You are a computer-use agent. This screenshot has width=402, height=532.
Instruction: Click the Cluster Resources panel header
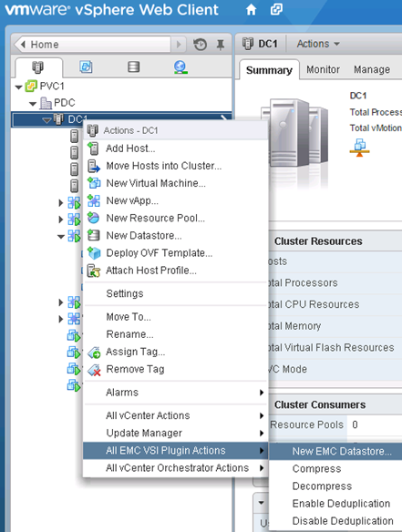[335, 241]
